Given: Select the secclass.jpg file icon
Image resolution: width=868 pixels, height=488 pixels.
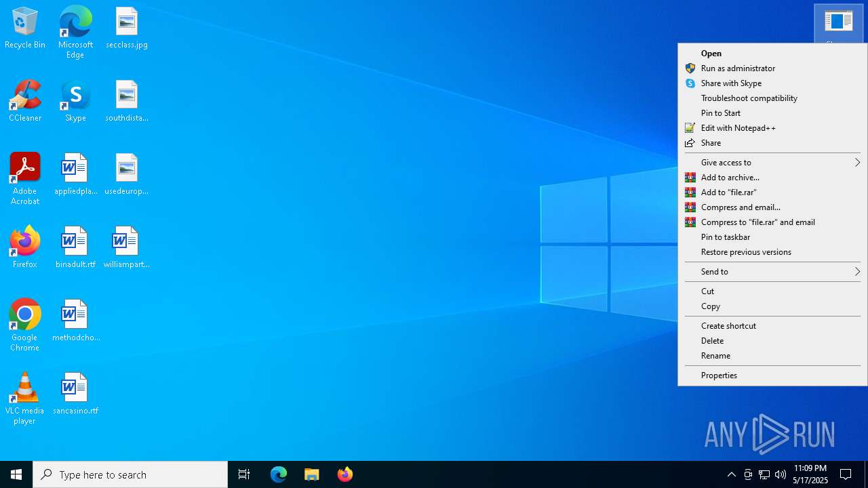Looking at the screenshot, I should click(127, 28).
